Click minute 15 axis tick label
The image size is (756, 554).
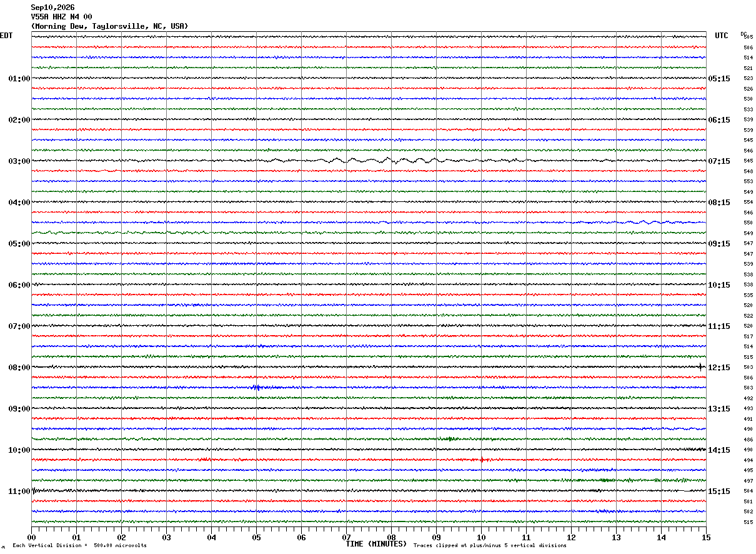pyautogui.click(x=706, y=537)
